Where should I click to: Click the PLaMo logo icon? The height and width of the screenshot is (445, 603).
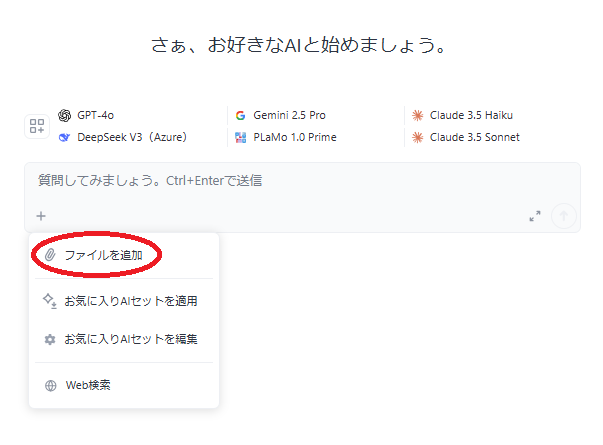tap(240, 137)
